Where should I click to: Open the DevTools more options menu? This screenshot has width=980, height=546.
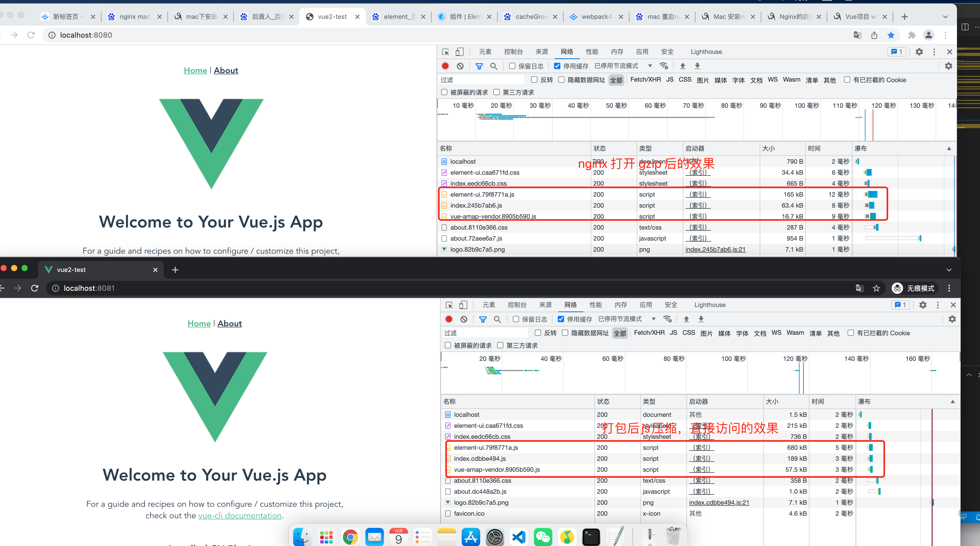(934, 52)
